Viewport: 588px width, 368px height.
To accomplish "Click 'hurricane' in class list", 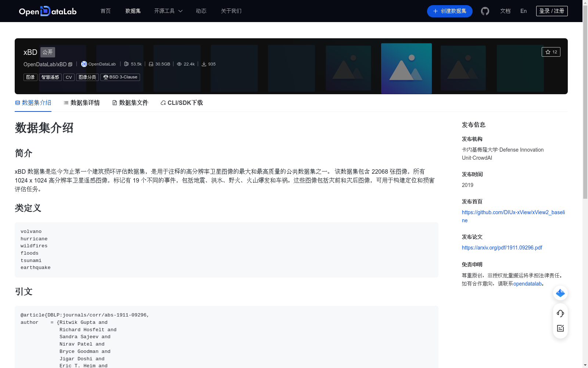I will [x=34, y=239].
